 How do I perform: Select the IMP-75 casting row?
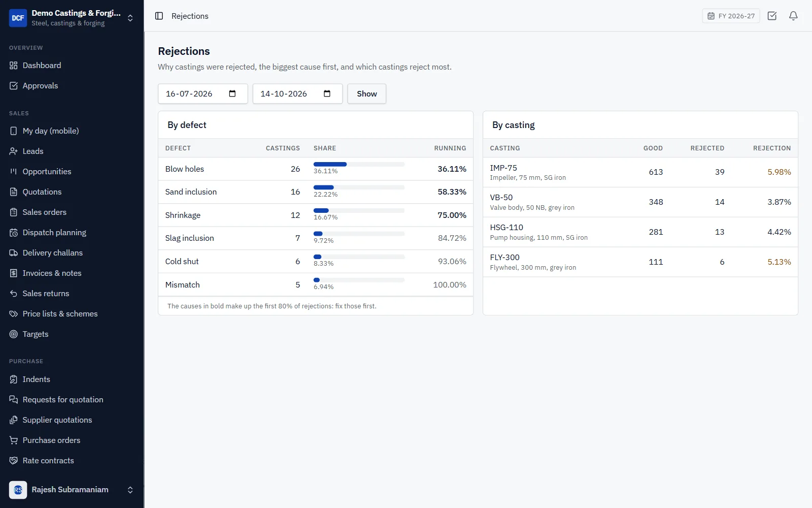[x=640, y=172]
